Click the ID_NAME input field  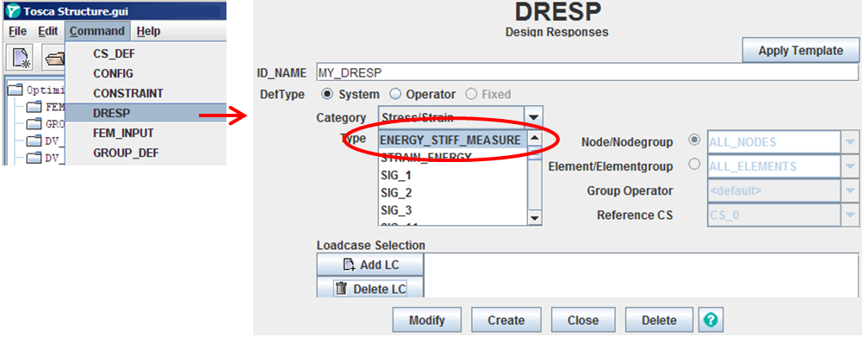587,72
